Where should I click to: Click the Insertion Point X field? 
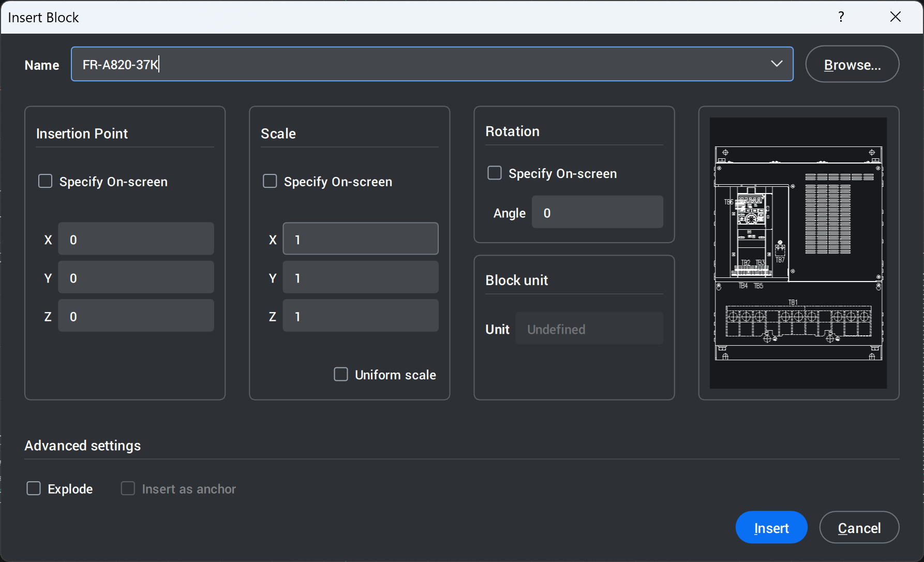coord(136,239)
